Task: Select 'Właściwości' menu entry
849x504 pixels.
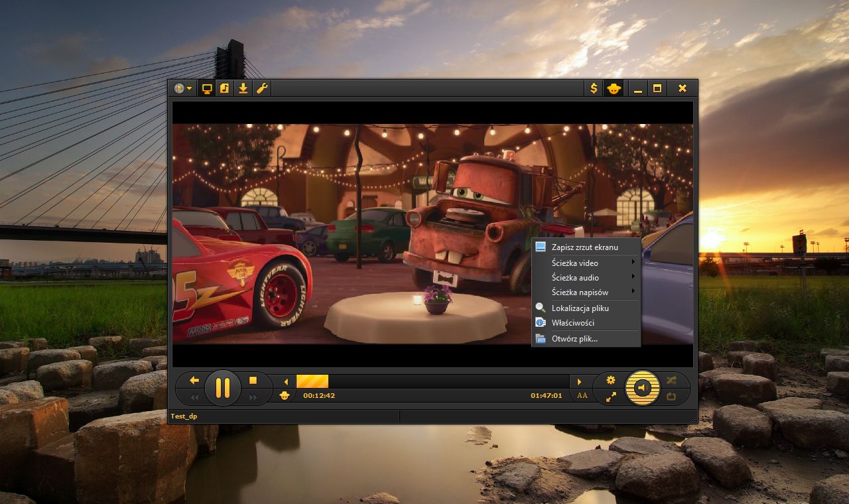Action: pos(586,322)
